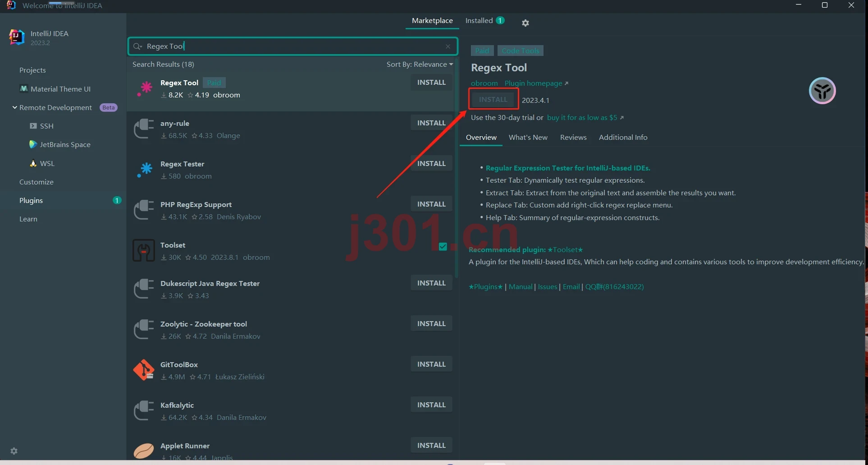Viewport: 868px width, 465px height.
Task: Open the Plugin homepage link
Action: pyautogui.click(x=536, y=83)
